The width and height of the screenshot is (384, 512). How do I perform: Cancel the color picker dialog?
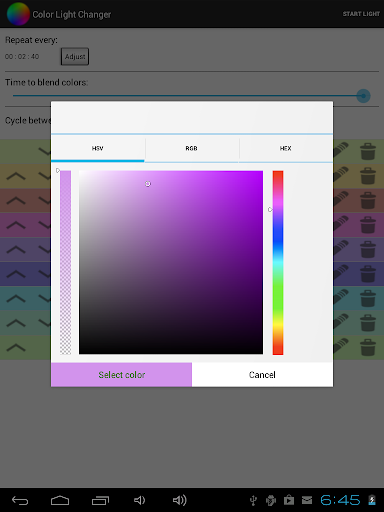coord(262,375)
